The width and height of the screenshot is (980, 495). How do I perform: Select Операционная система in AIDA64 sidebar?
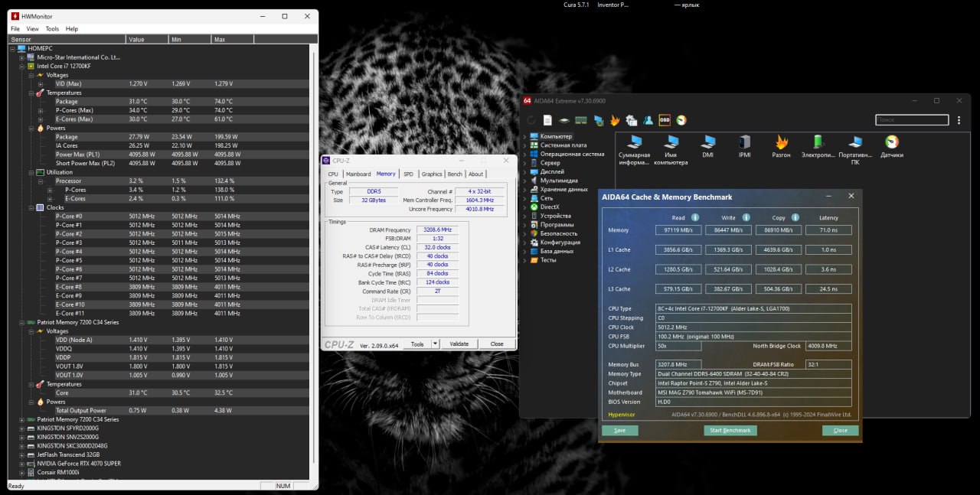pos(572,154)
